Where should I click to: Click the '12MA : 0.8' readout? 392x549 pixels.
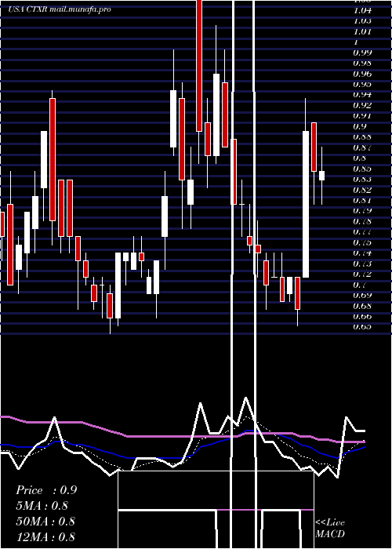45,536
